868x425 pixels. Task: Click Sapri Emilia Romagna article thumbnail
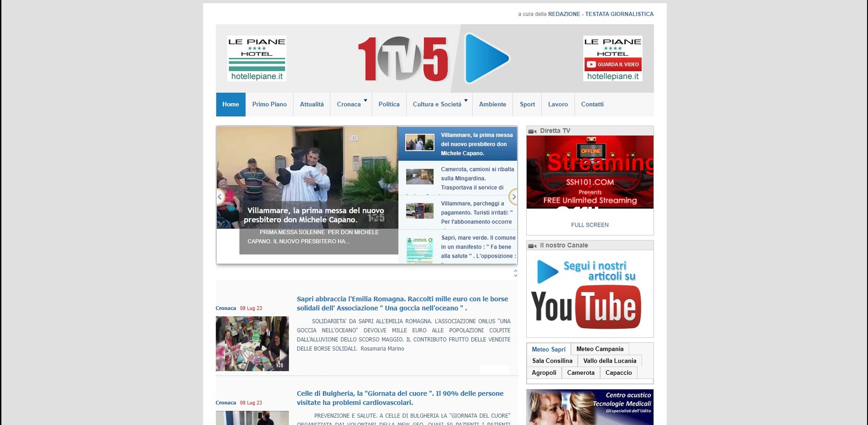252,344
